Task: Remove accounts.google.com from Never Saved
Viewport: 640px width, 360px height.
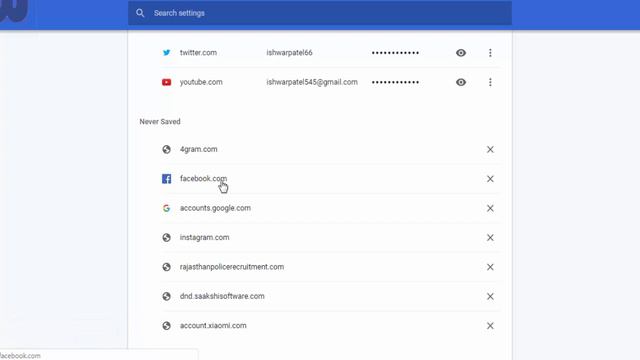Action: (490, 208)
